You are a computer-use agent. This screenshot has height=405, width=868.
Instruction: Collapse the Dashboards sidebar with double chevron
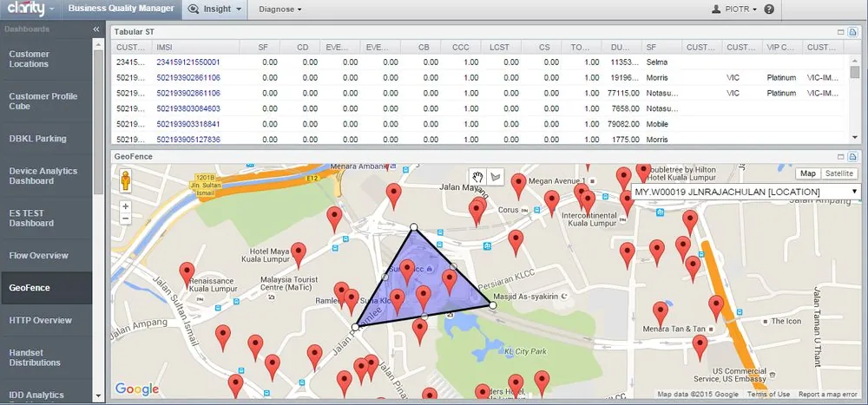96,29
